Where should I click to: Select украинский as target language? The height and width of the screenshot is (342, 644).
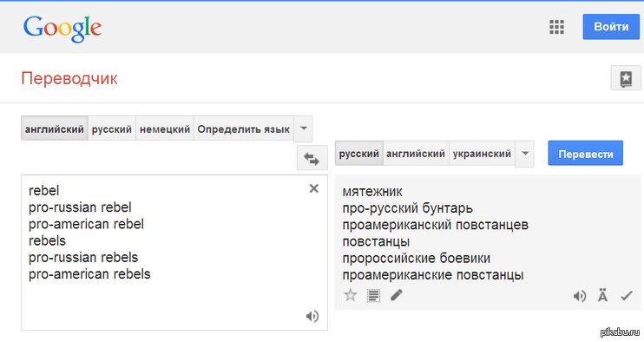(482, 154)
